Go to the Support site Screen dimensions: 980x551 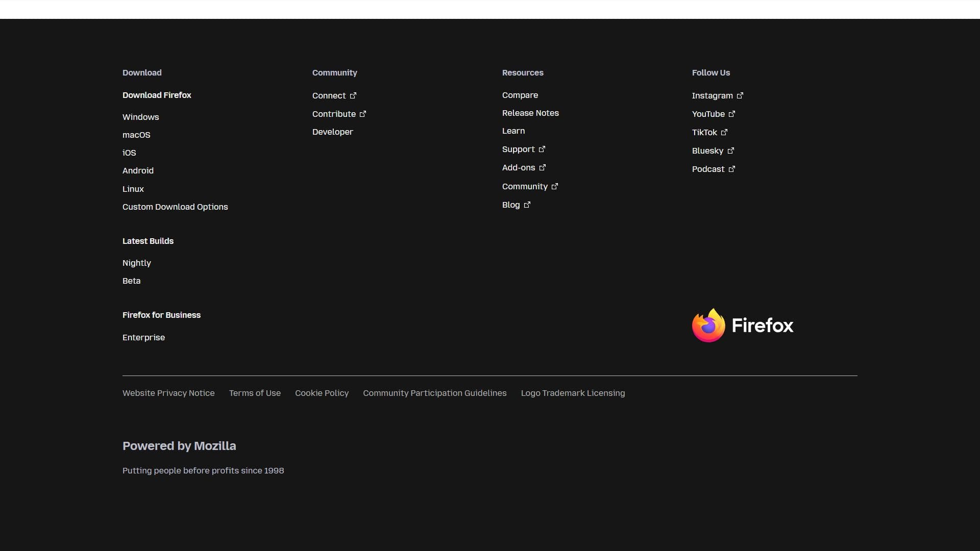[x=518, y=149]
